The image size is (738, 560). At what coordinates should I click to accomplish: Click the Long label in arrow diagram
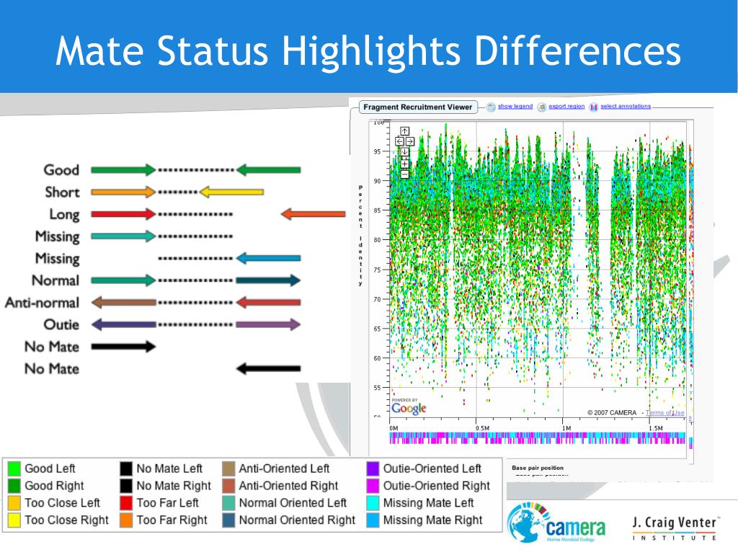[x=64, y=215]
